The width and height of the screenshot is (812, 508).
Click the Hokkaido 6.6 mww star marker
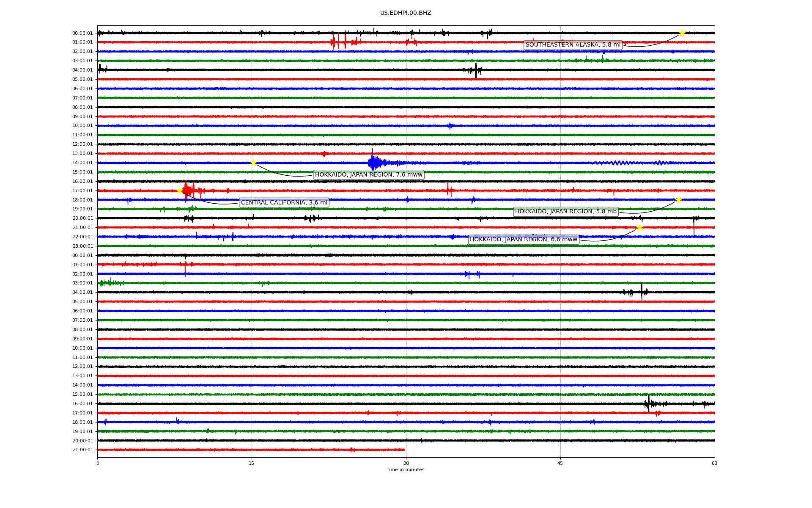[x=639, y=227]
